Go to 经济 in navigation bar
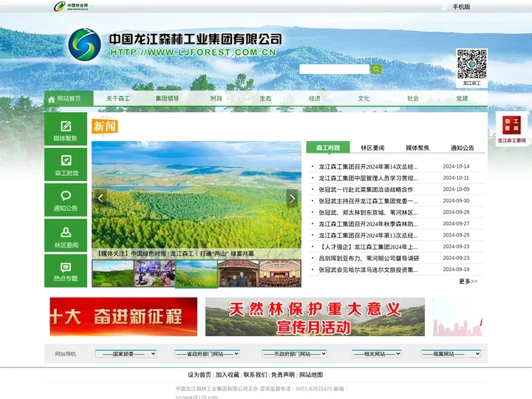The width and height of the screenshot is (532, 399). (315, 98)
